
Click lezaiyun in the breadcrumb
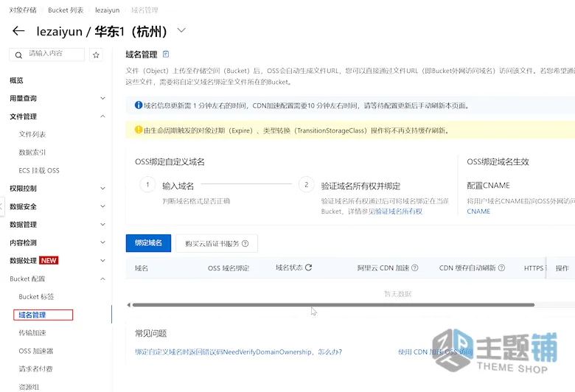click(107, 10)
